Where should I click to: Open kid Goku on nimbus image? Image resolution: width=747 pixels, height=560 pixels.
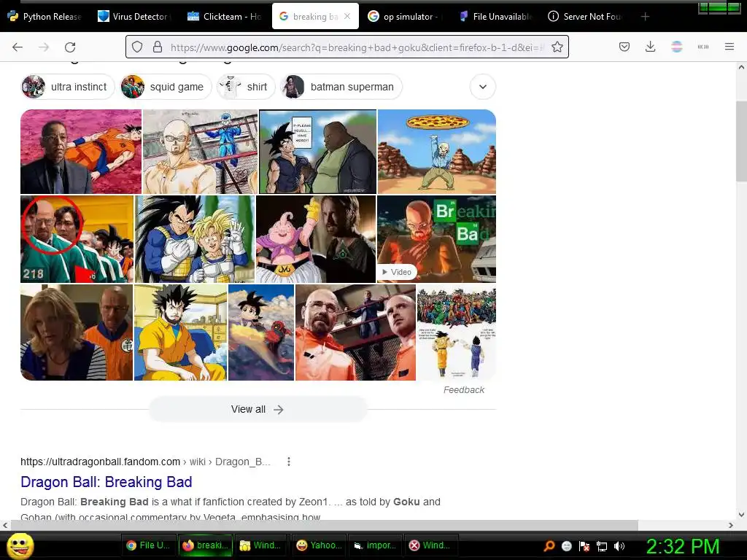click(x=261, y=332)
